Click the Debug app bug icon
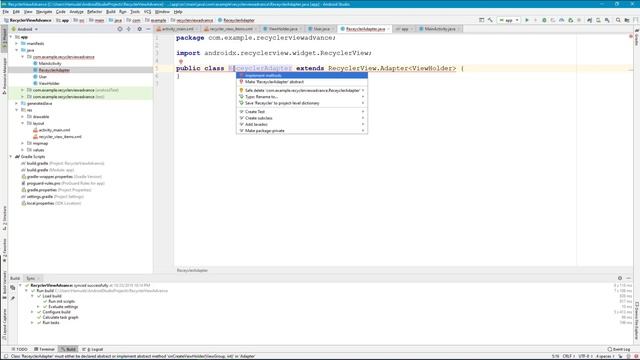640x360 pixels. tap(544, 20)
